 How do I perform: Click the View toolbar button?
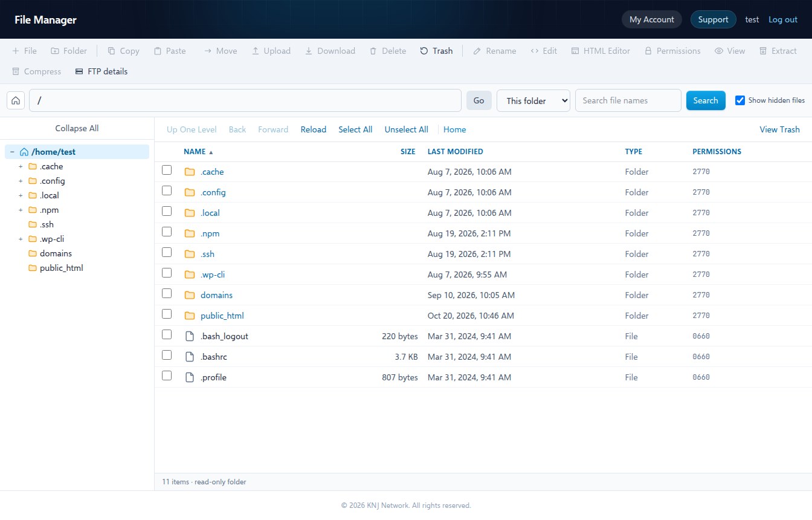[x=730, y=51]
